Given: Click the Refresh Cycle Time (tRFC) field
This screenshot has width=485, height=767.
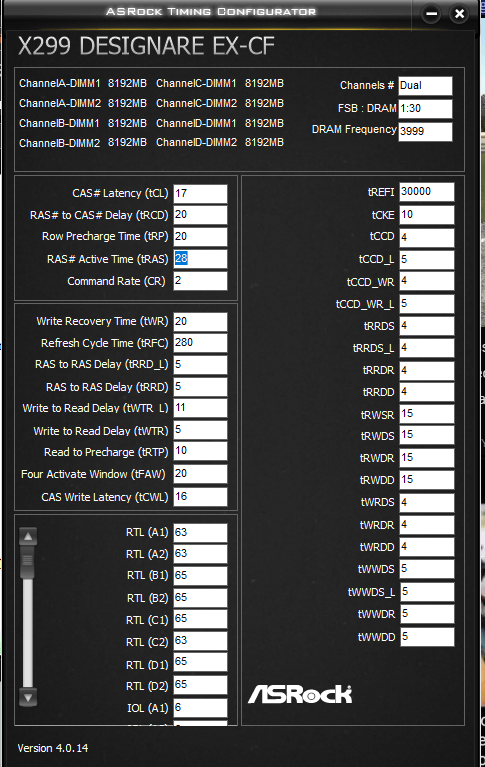Looking at the screenshot, I should (200, 343).
